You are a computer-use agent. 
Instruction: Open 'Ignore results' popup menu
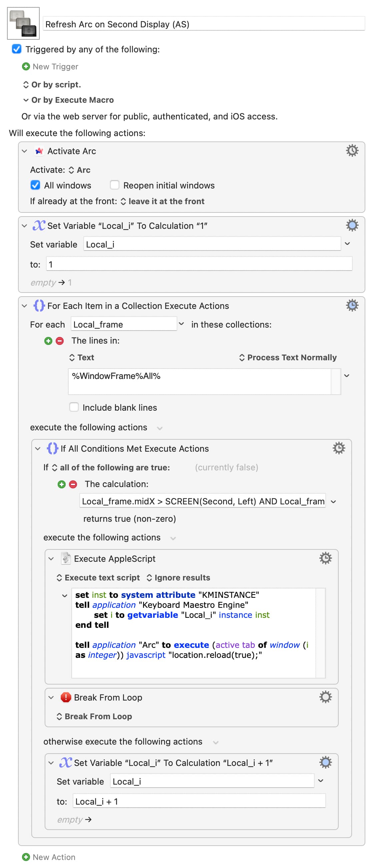coord(178,577)
